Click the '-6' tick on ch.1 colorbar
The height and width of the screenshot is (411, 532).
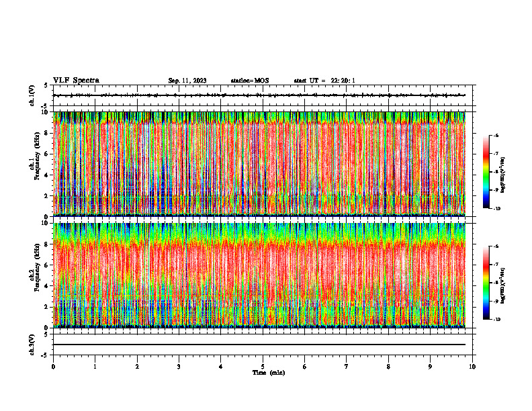point(496,135)
